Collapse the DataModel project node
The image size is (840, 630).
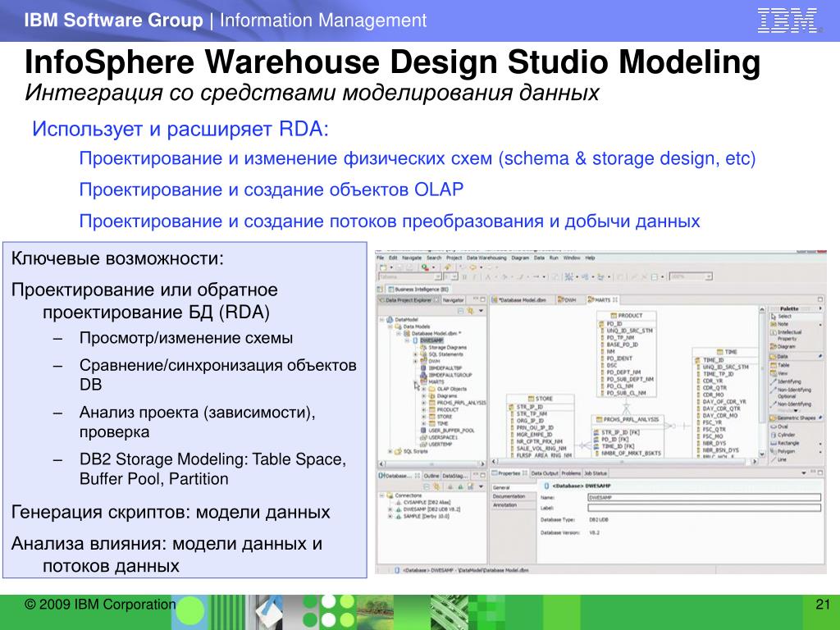[382, 319]
